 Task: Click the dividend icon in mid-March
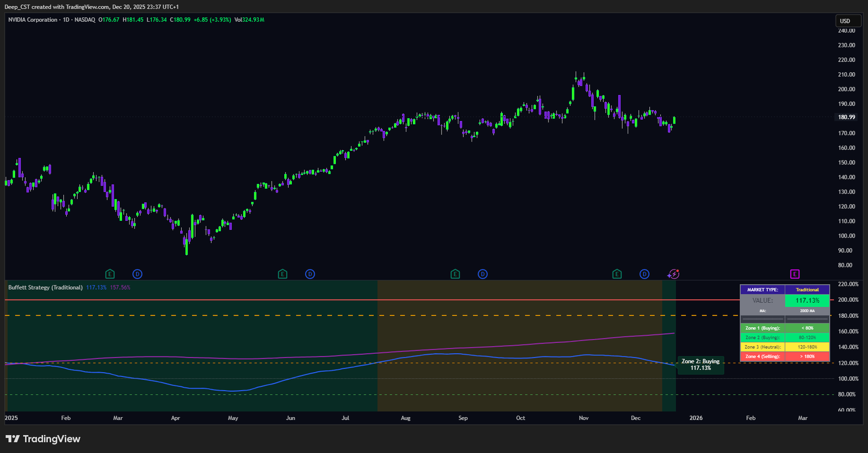coord(137,274)
